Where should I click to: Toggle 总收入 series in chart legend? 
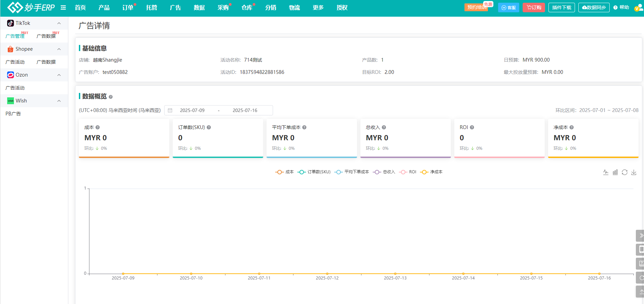click(x=384, y=172)
